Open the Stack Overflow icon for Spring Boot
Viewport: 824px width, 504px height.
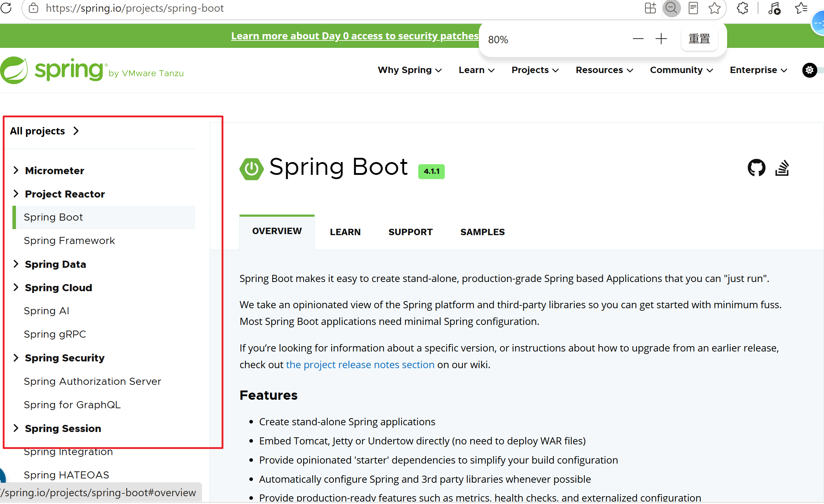782,167
